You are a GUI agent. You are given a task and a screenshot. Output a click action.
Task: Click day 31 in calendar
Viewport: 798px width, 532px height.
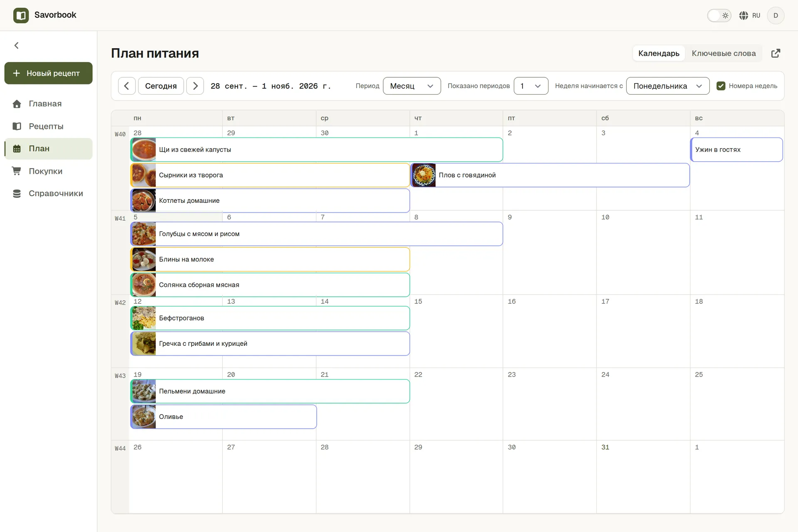point(605,447)
